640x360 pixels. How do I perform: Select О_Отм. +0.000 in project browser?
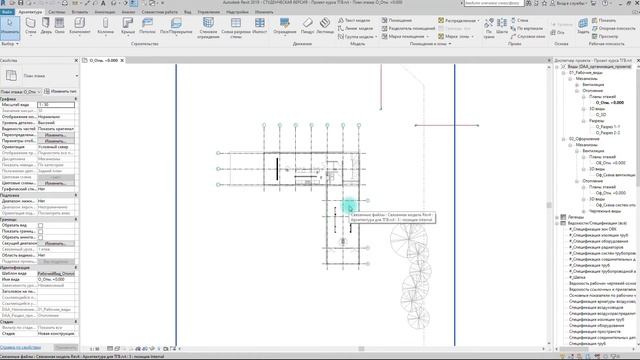609,103
